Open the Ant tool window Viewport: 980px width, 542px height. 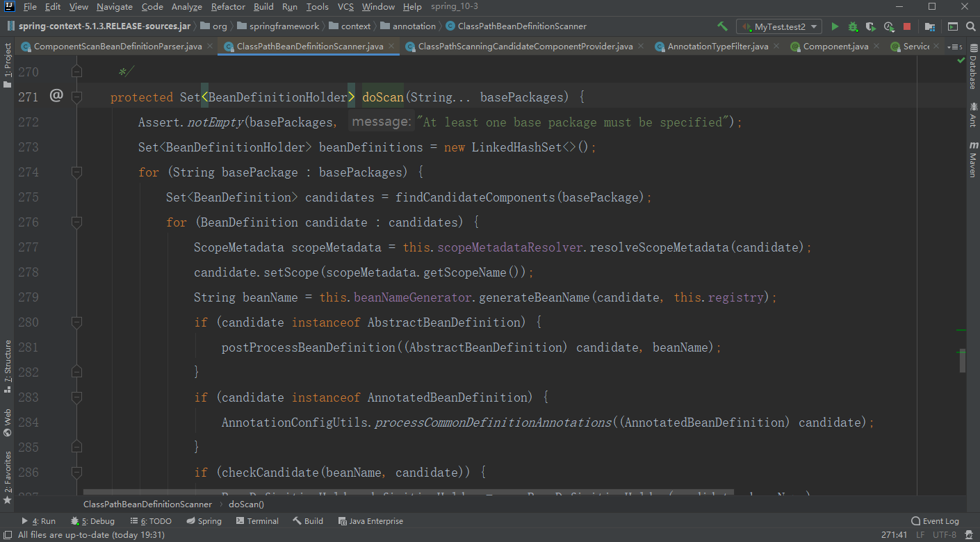(973, 115)
